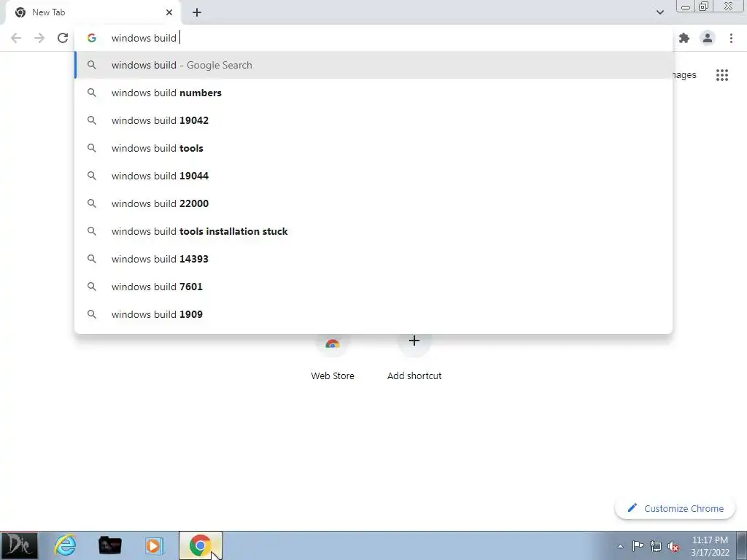Click the Customize Chrome button
Viewport: 747px width, 560px height.
coord(675,508)
